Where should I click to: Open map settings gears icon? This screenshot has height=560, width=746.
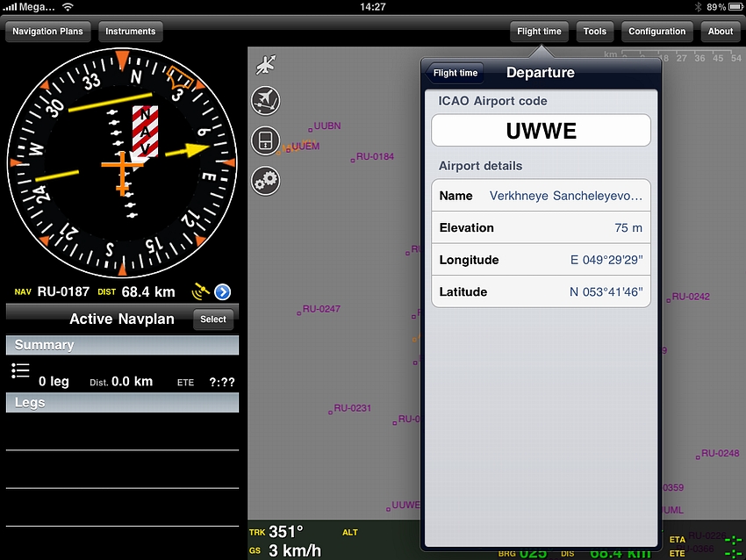(265, 181)
